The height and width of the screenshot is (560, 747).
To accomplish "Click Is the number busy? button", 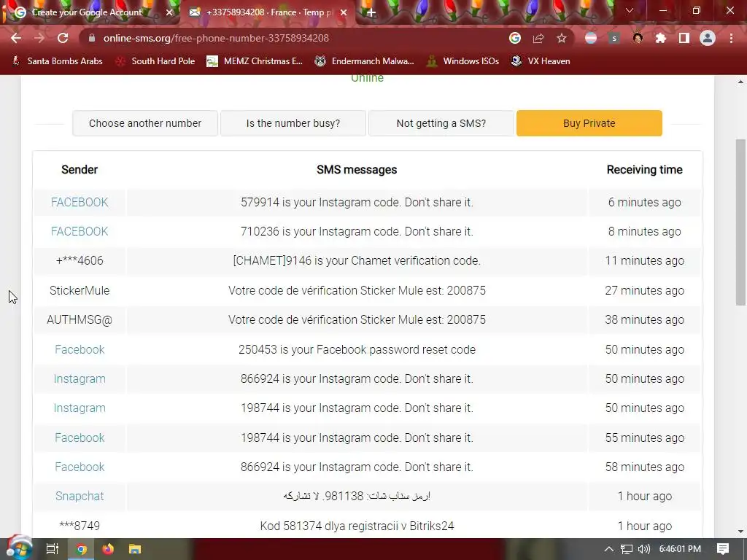I will (x=293, y=123).
